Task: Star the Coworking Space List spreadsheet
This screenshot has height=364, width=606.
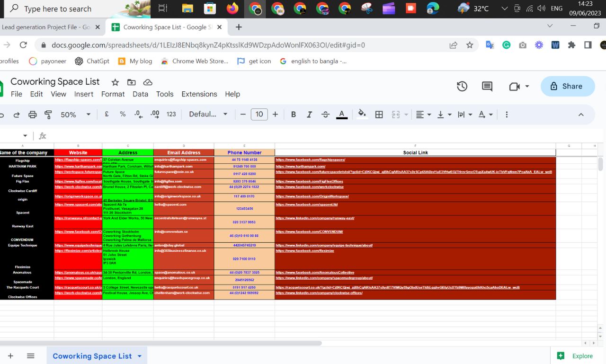Action: click(114, 82)
